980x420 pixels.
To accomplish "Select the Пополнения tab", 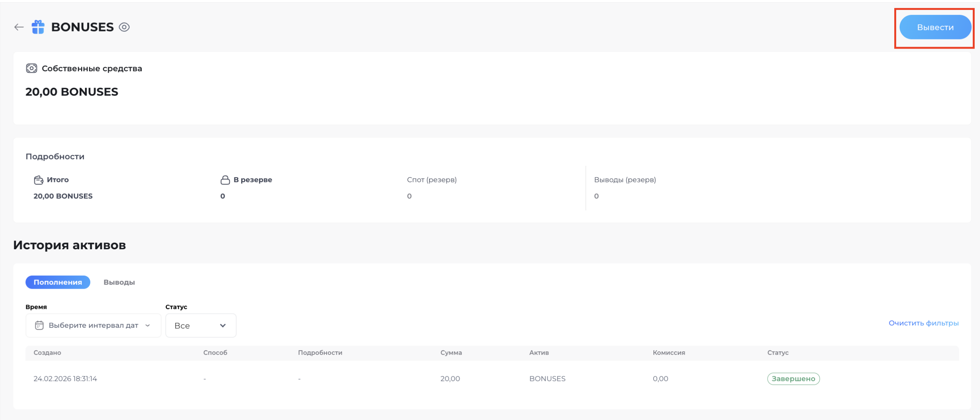I will (58, 282).
